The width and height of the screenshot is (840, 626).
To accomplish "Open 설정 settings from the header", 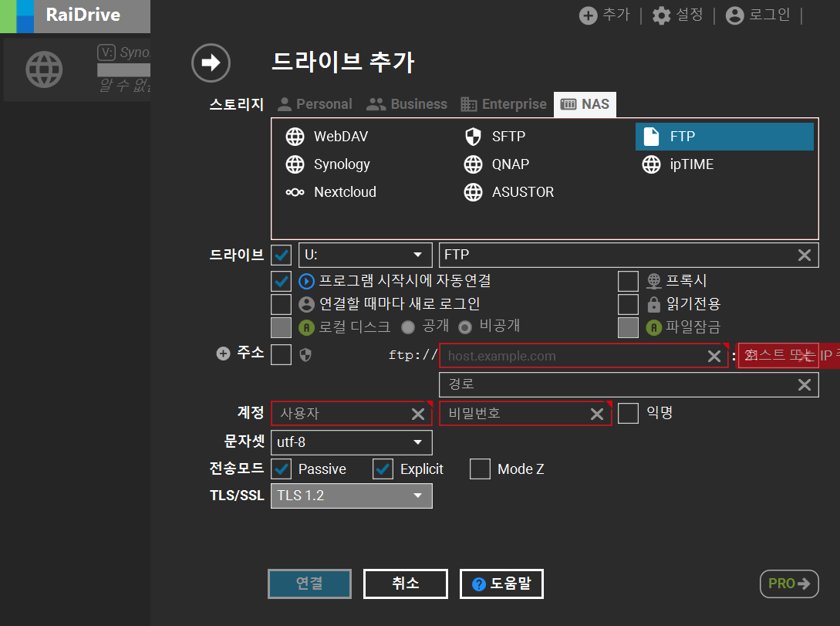I will pyautogui.click(x=678, y=15).
